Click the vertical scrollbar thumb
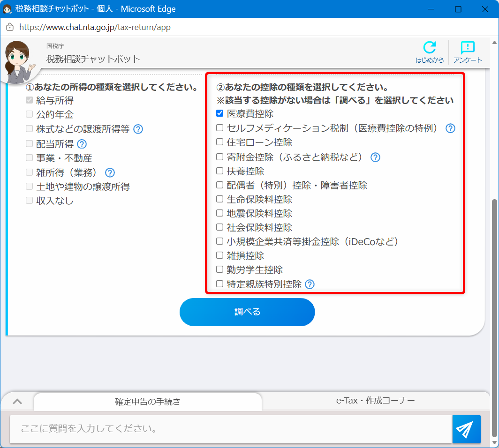 (494, 318)
